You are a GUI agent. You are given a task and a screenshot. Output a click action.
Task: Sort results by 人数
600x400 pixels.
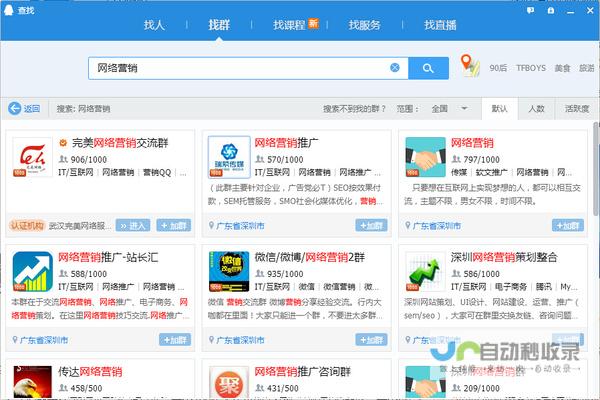pos(536,109)
